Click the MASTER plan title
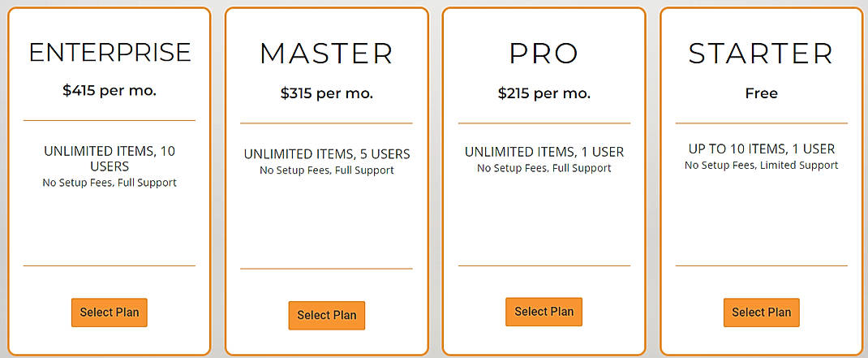This screenshot has width=868, height=358. [327, 54]
